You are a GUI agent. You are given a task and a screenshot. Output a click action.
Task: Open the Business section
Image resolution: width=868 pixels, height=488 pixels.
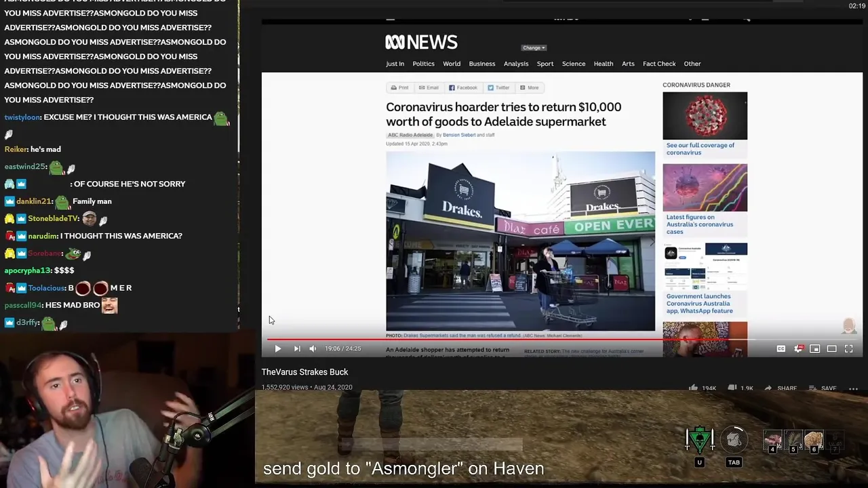(x=482, y=64)
